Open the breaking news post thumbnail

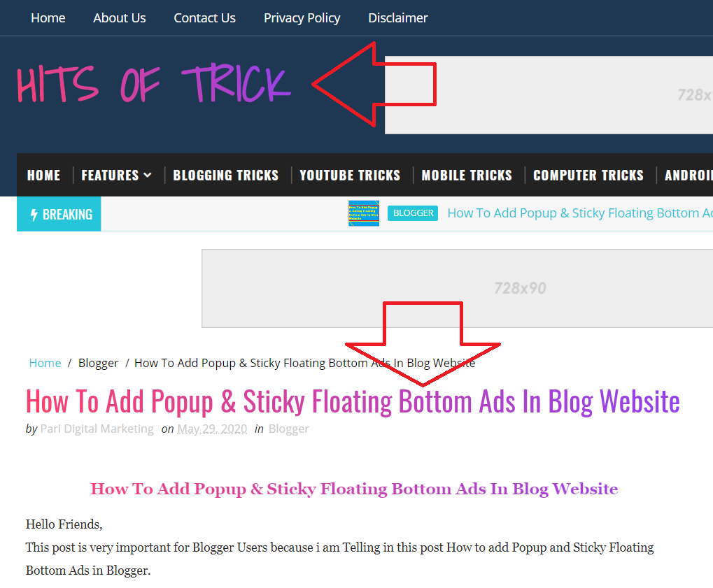[364, 213]
